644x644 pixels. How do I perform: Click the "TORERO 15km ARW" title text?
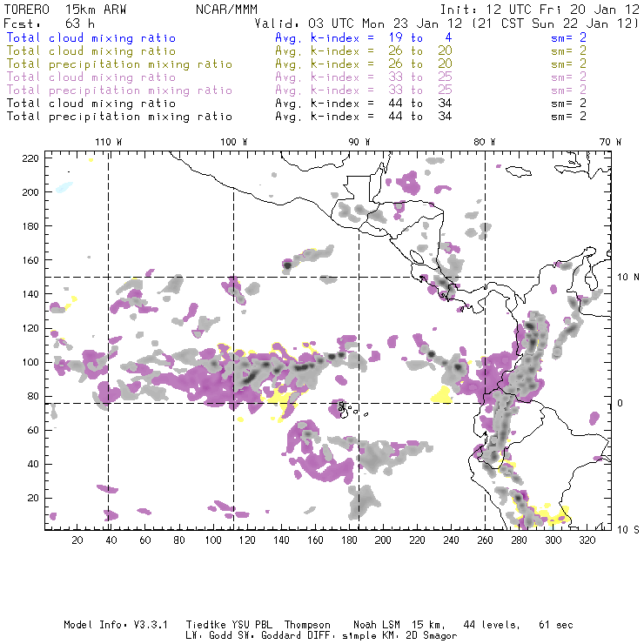pos(65,9)
